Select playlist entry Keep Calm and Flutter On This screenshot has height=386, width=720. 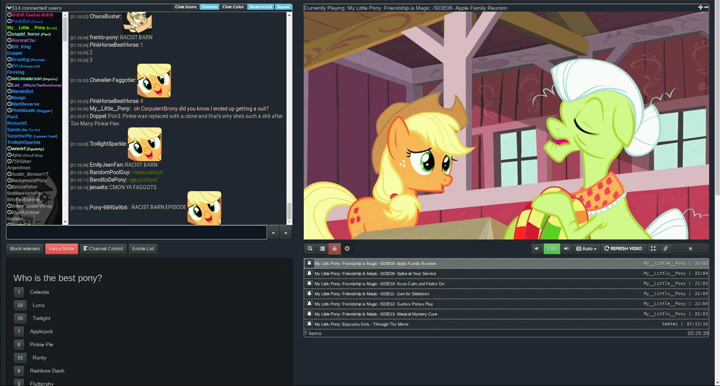pos(506,284)
